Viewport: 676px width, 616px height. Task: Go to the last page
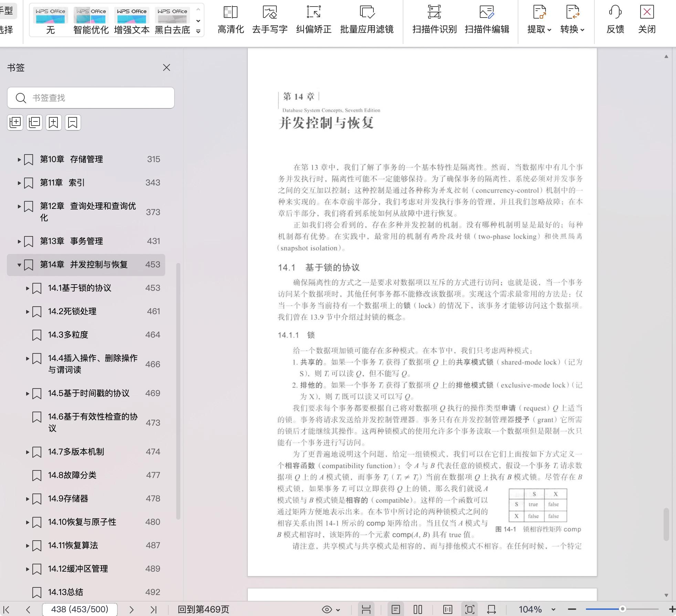154,609
